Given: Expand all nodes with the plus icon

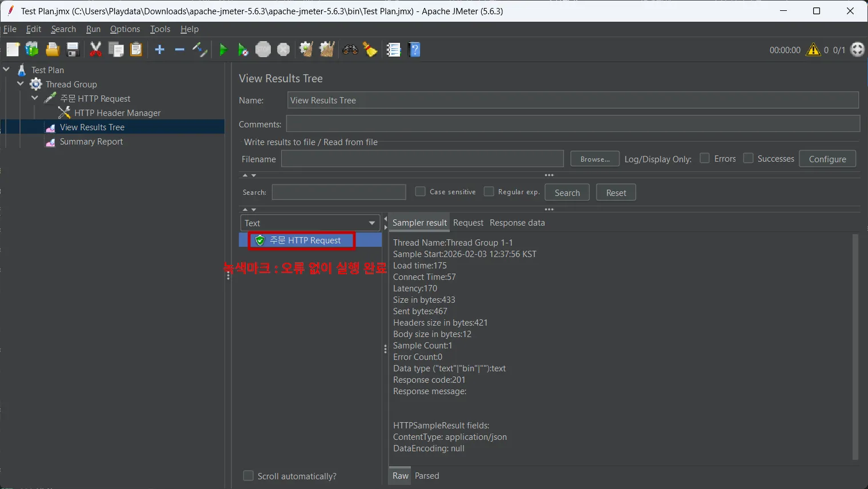Looking at the screenshot, I should click(160, 50).
